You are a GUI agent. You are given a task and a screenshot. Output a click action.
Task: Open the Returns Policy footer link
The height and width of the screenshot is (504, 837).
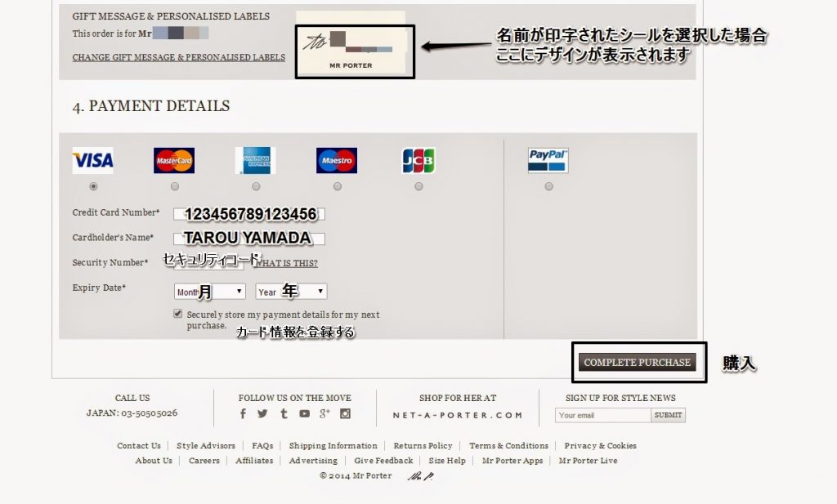423,445
